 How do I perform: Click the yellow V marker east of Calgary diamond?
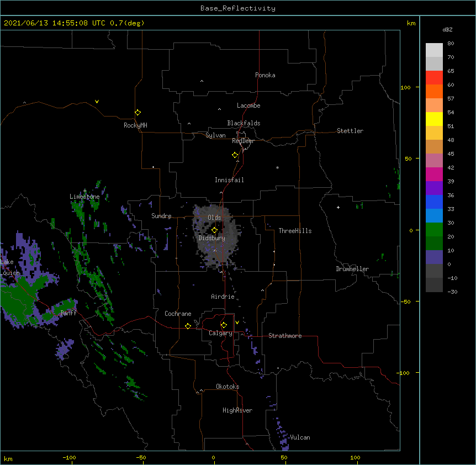237,323
